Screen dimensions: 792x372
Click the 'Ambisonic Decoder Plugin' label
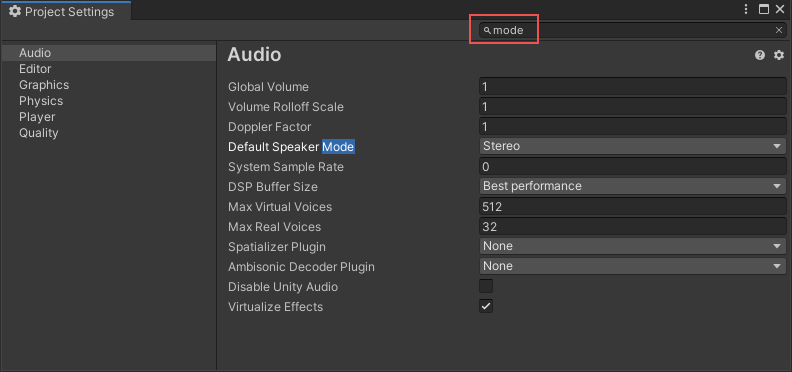point(301,266)
